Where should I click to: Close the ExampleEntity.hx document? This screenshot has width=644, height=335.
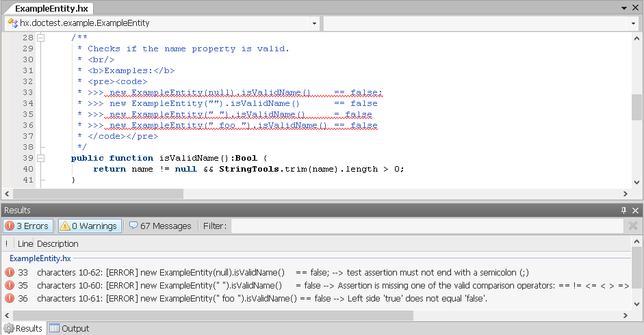tap(635, 8)
